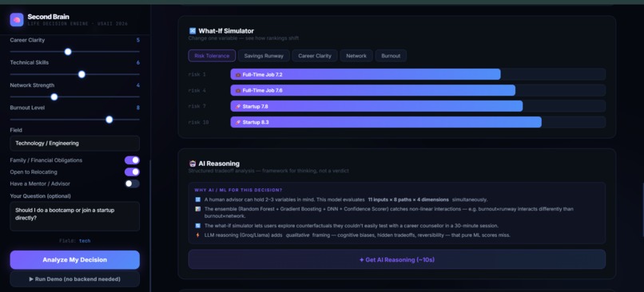Click the 'risk 1' row label
Screen dimensions: 644x292
tap(197, 75)
